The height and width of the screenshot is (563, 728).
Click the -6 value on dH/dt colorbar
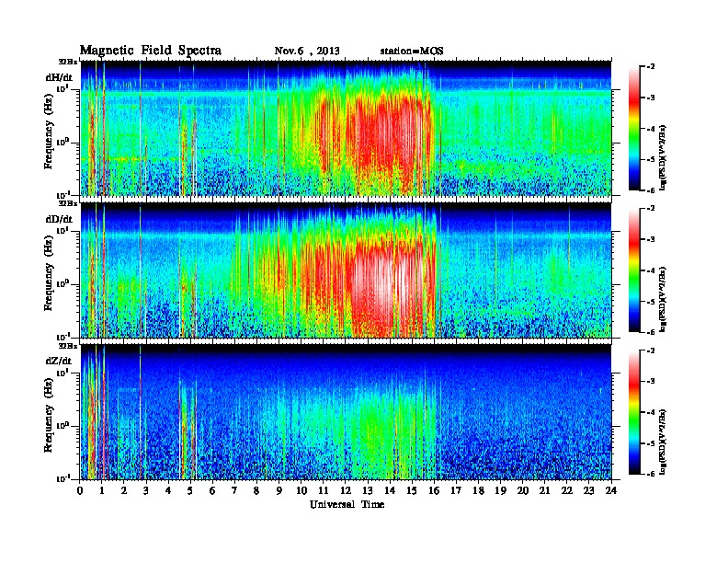pyautogui.click(x=651, y=190)
